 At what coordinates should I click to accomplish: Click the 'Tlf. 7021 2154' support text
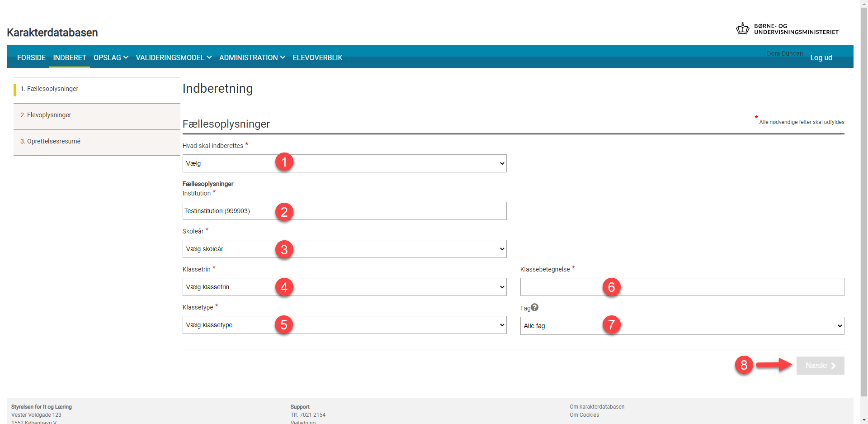coord(308,415)
